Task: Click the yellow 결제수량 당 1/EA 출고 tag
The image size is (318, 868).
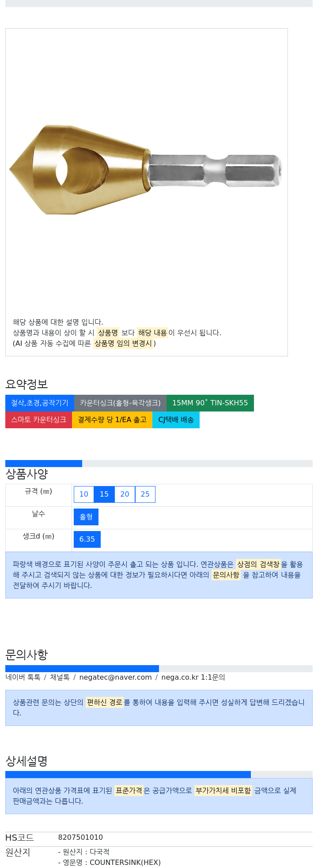Action: point(112,420)
